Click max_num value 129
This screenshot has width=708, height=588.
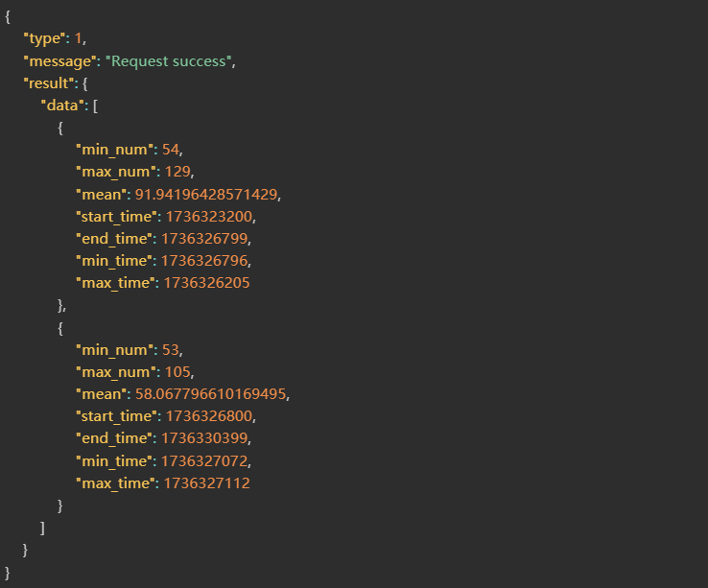[x=177, y=172]
